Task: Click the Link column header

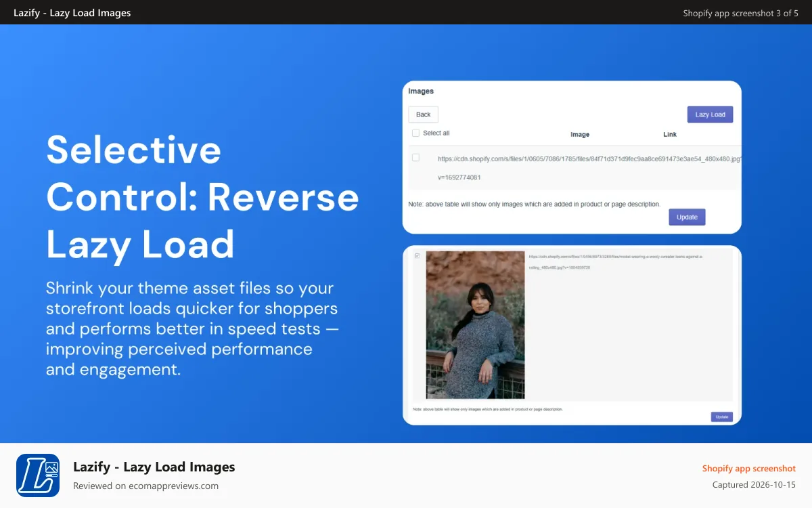Action: [670, 134]
